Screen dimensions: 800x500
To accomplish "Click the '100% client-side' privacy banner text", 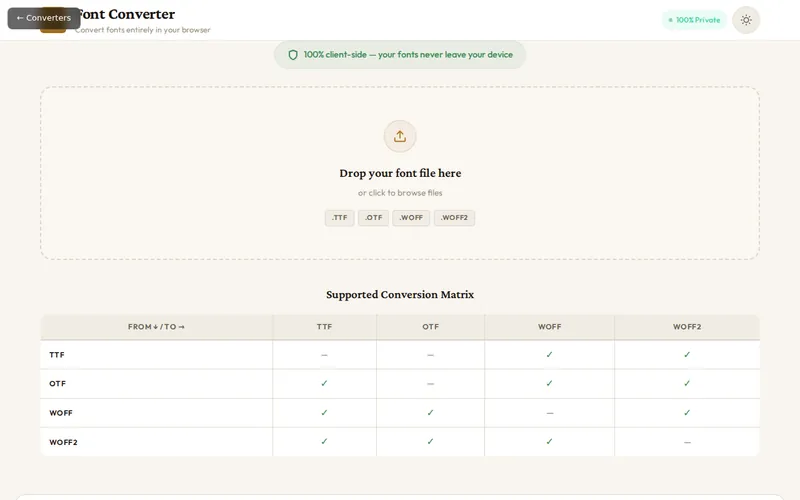I will (408, 55).
